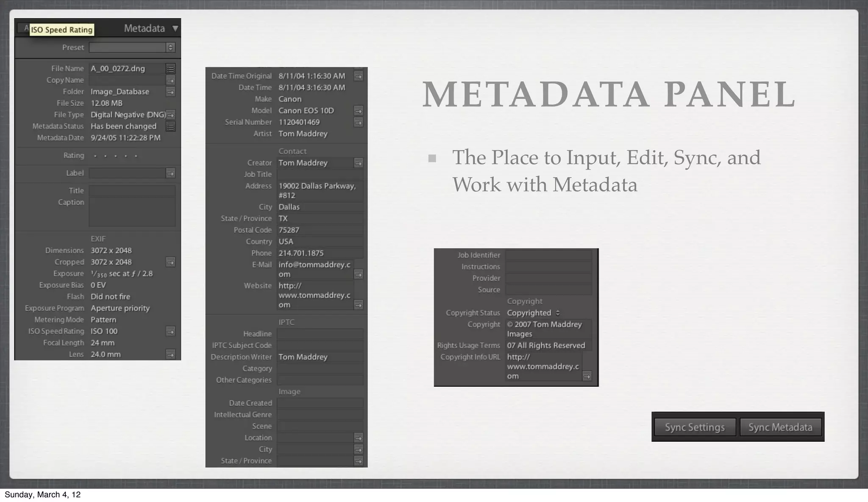Click the arrow beside Copyright Info URL
This screenshot has width=868, height=502.
587,376
